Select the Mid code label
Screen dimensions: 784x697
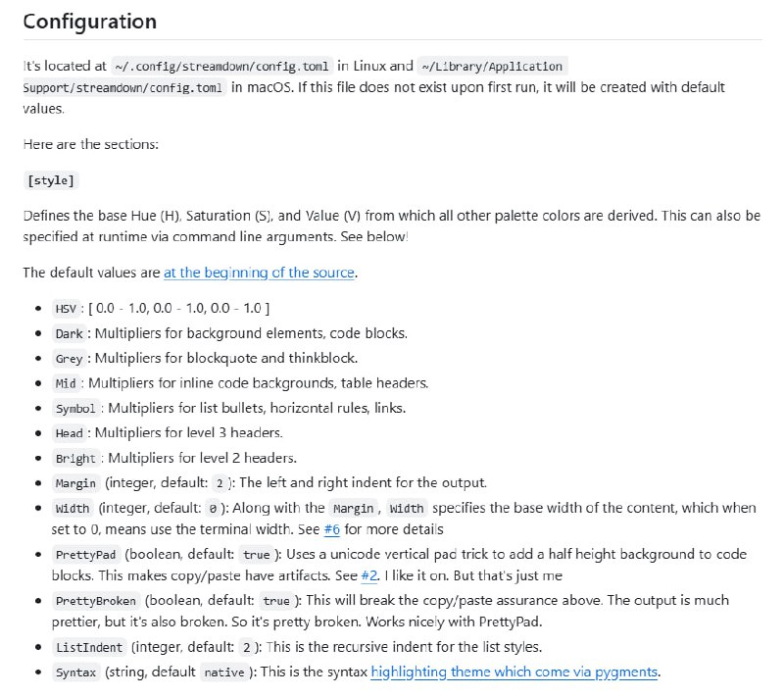tap(66, 383)
